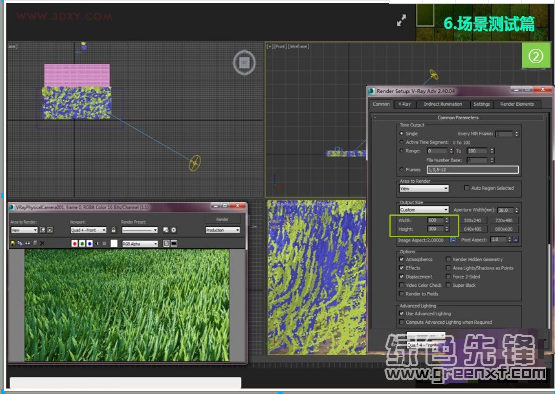Toggle the Use Advanced Lighting checkbox
This screenshot has height=394, width=555.
402,314
